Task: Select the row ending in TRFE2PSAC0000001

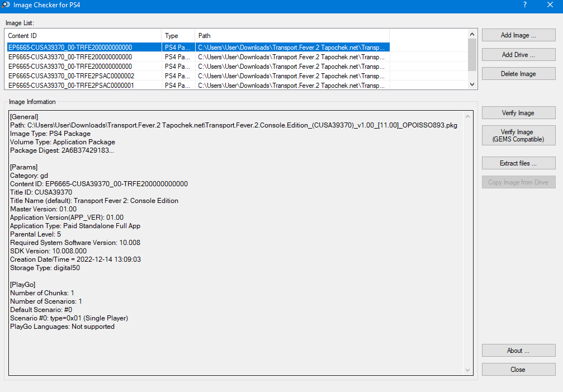Action: (x=198, y=86)
